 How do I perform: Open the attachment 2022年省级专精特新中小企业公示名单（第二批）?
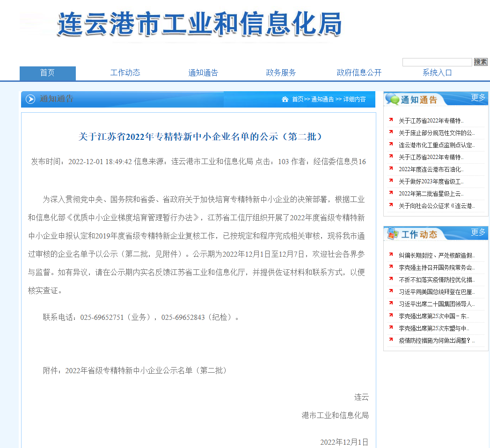point(147,370)
